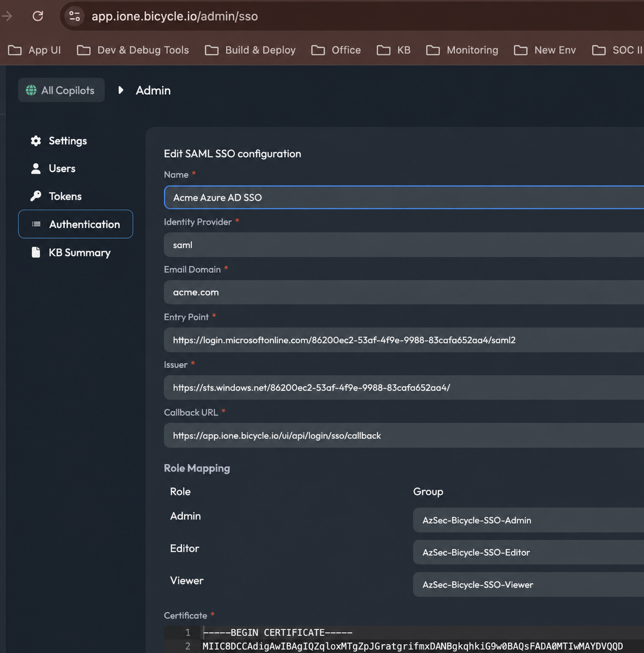Click the Certificate field label

[x=186, y=615]
